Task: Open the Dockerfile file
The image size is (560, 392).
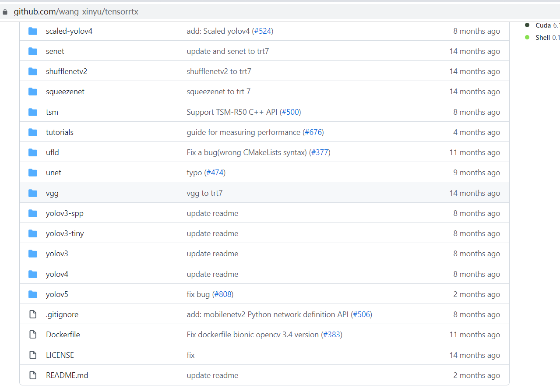Action: [63, 335]
